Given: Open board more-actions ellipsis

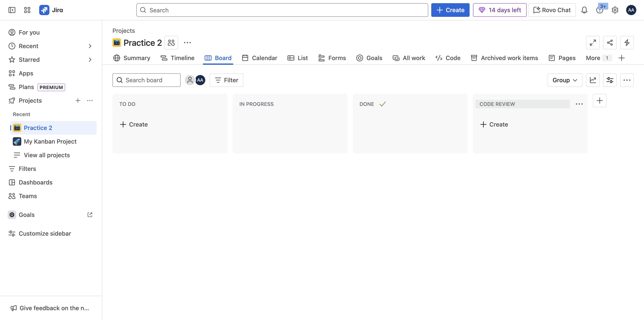Looking at the screenshot, I should pyautogui.click(x=627, y=80).
